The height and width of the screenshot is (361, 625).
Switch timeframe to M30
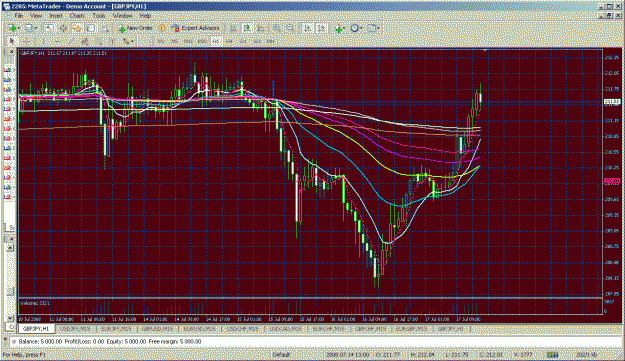click(202, 41)
